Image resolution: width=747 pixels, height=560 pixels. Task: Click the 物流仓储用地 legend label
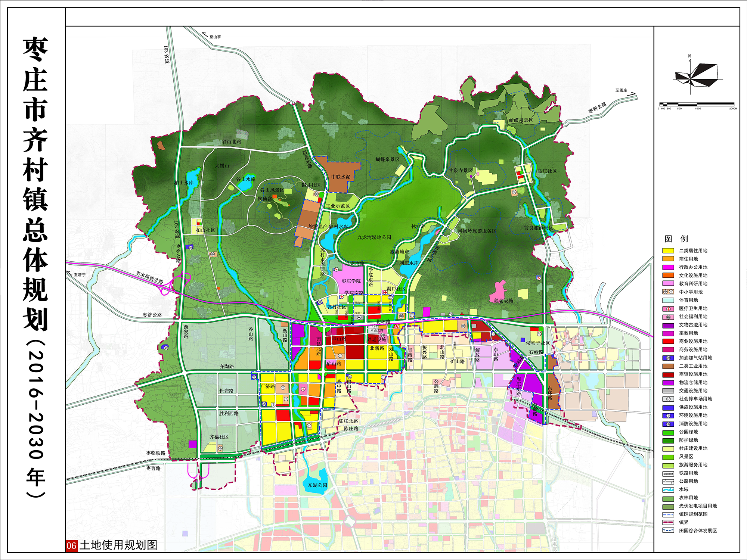click(x=693, y=382)
